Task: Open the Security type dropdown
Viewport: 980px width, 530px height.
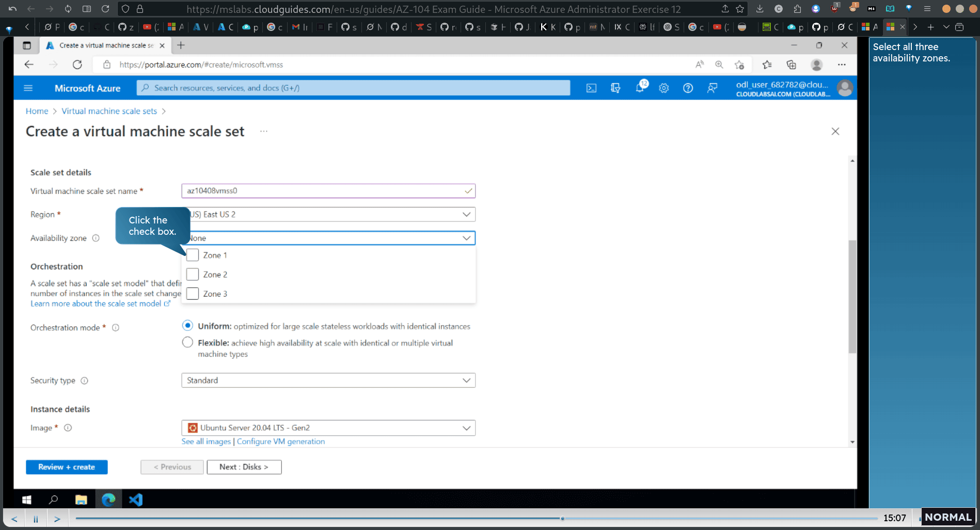Action: [328, 380]
